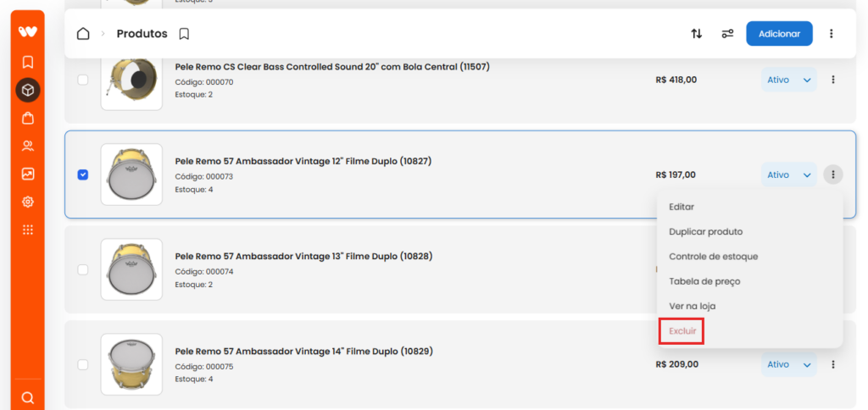Viewport: 868px width, 410px height.
Task: Open the settings gear in sidebar
Action: (28, 202)
